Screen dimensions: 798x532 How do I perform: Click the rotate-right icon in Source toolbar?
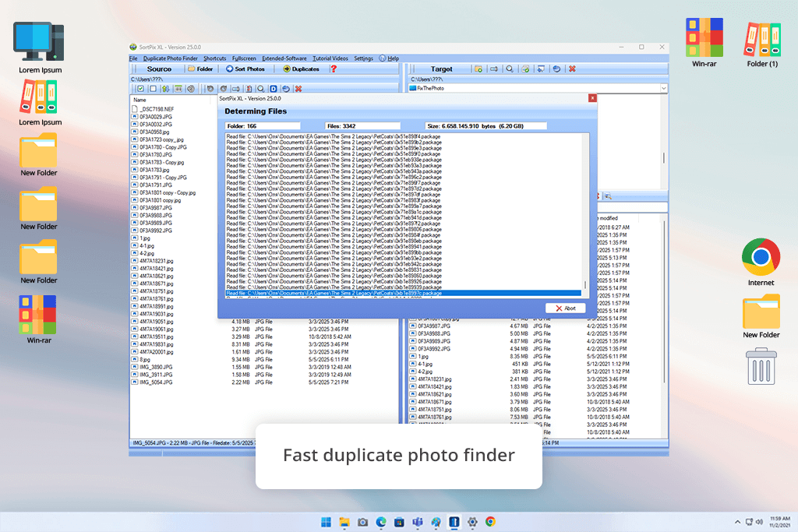(224, 89)
